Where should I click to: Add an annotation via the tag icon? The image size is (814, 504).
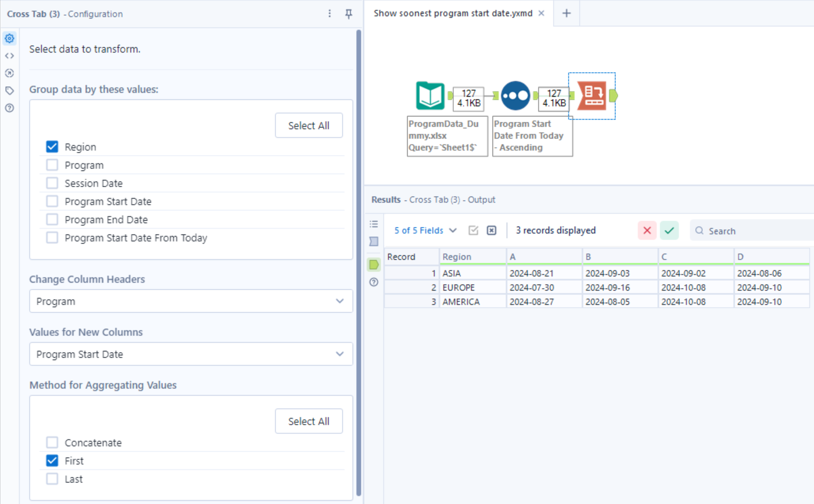pyautogui.click(x=9, y=90)
